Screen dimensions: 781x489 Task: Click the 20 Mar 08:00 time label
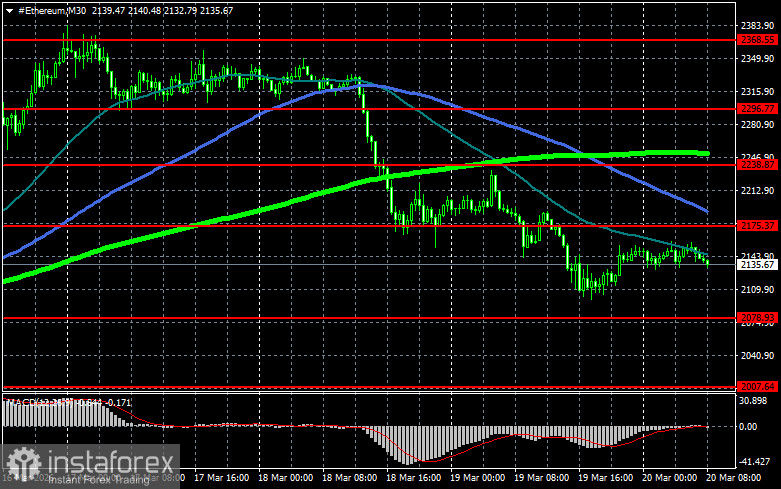coord(733,478)
